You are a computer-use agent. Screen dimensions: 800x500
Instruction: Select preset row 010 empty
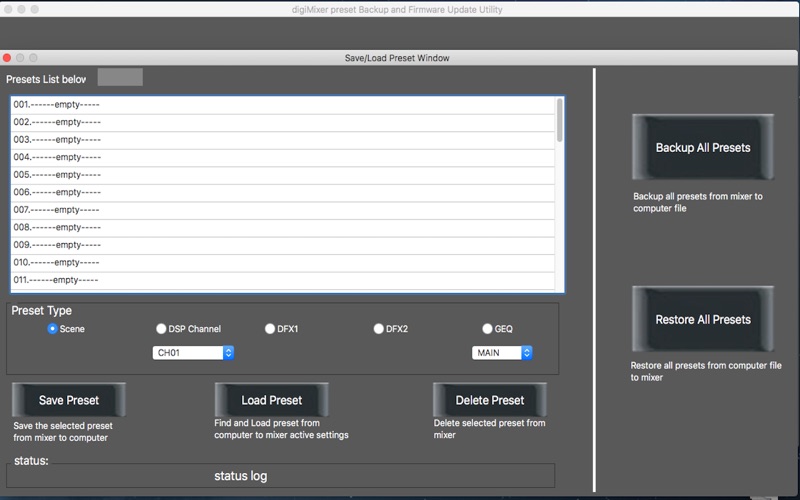click(x=283, y=262)
